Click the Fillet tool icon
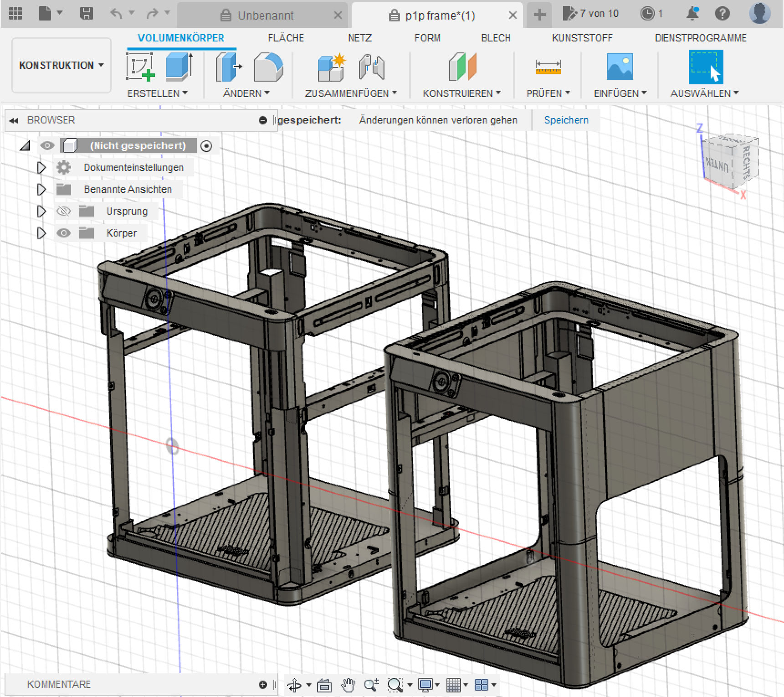This screenshot has height=697, width=784. click(x=268, y=67)
